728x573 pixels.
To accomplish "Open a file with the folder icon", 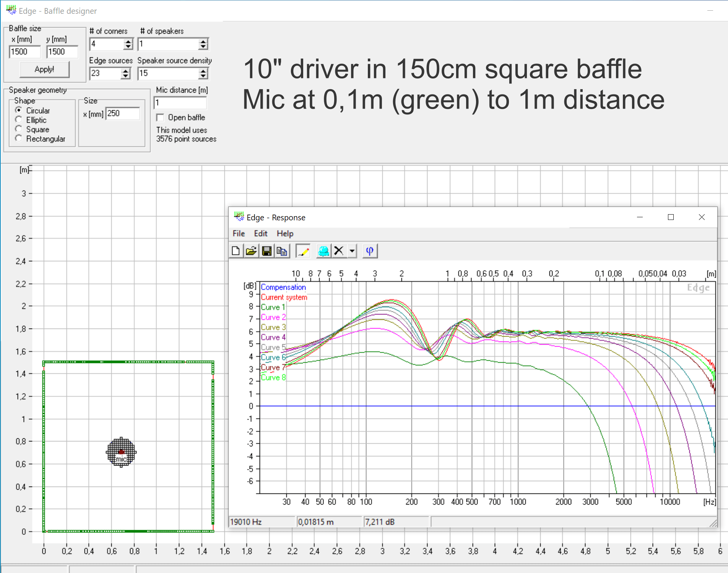I will click(x=251, y=251).
